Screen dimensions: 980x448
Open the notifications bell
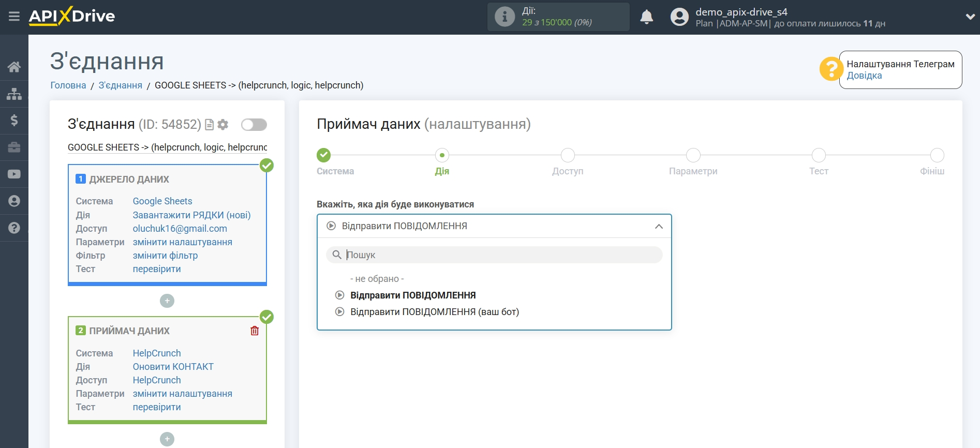coord(646,17)
